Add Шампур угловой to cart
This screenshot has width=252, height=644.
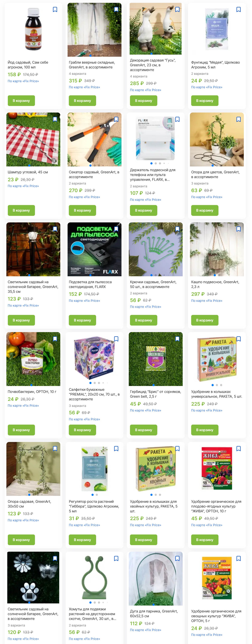pyautogui.click(x=21, y=210)
